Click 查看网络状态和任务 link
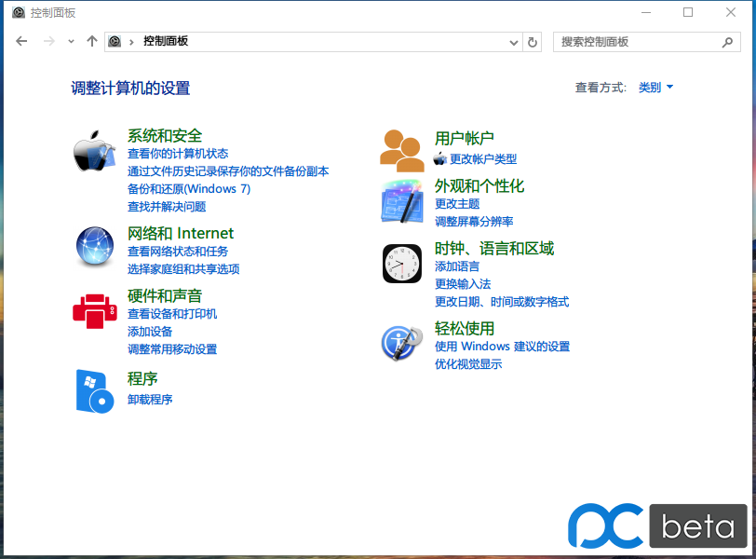Viewport: 756px width, 559px height. (178, 252)
